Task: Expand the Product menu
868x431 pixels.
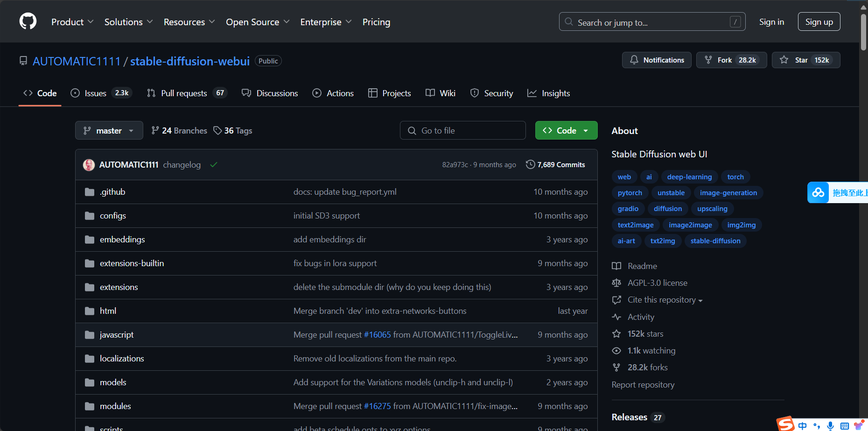Action: click(72, 22)
